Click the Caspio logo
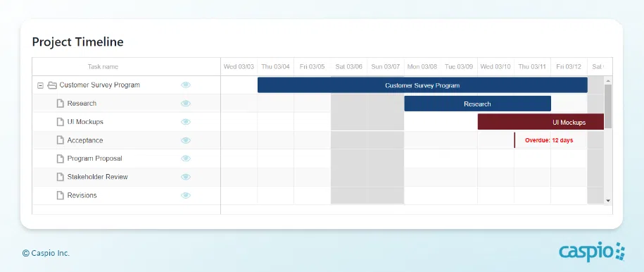Screen dimensions: 644x272 tap(591, 252)
